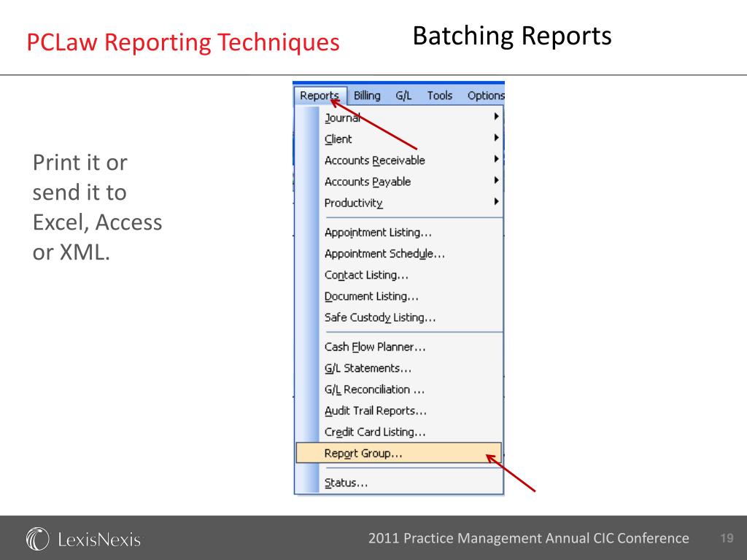
Task: Click the PCLaw Reporting Techniques heading
Action: (x=183, y=42)
